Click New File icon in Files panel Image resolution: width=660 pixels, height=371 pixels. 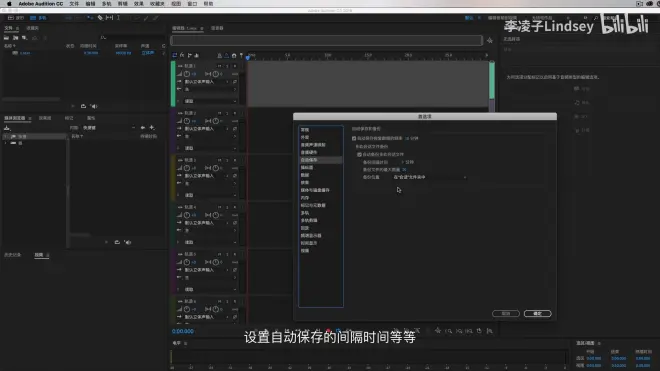point(24,38)
